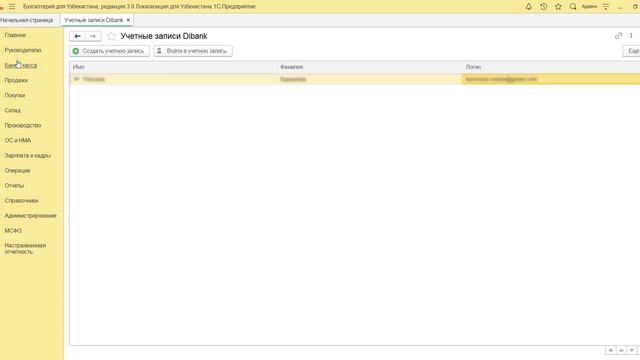This screenshot has height=360, width=640.
Task: Go back with the left arrow
Action: [x=77, y=36]
